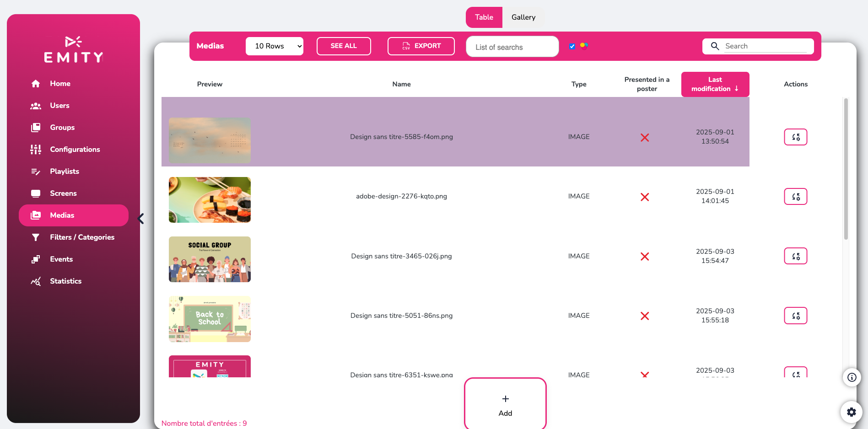The width and height of the screenshot is (868, 429).
Task: Switch to the Gallery tab
Action: (x=523, y=17)
